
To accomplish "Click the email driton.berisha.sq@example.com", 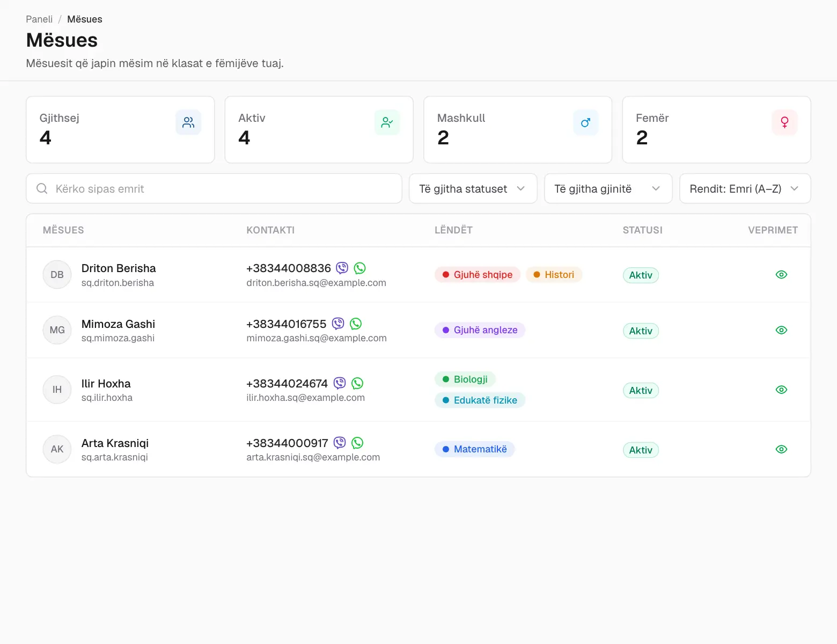I will pyautogui.click(x=316, y=283).
